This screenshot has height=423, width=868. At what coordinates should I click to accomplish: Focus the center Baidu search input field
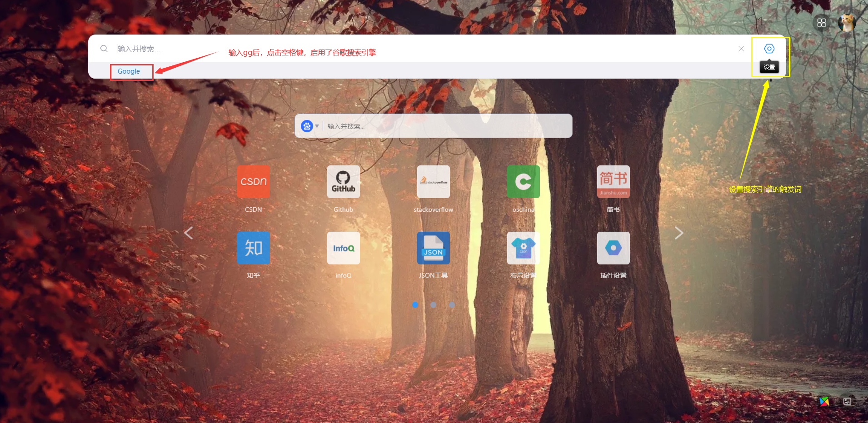(448, 126)
